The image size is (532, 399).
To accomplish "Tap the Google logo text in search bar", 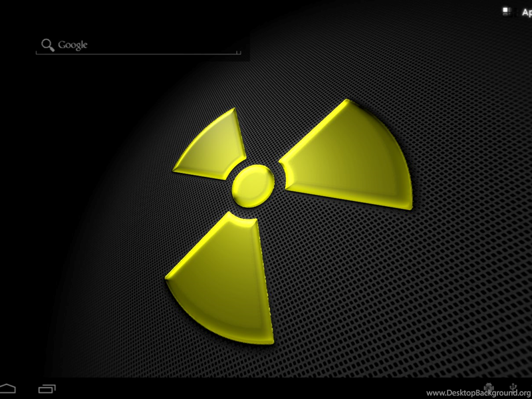I will click(73, 45).
